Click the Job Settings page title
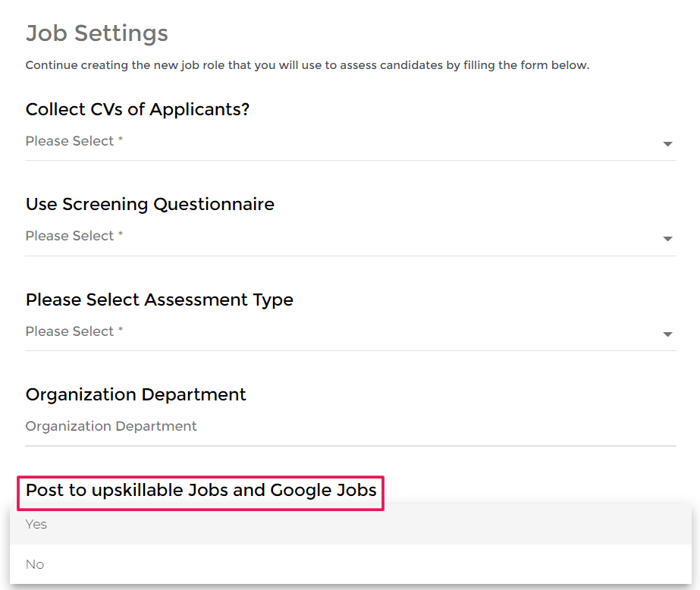700x590 pixels. [x=97, y=33]
